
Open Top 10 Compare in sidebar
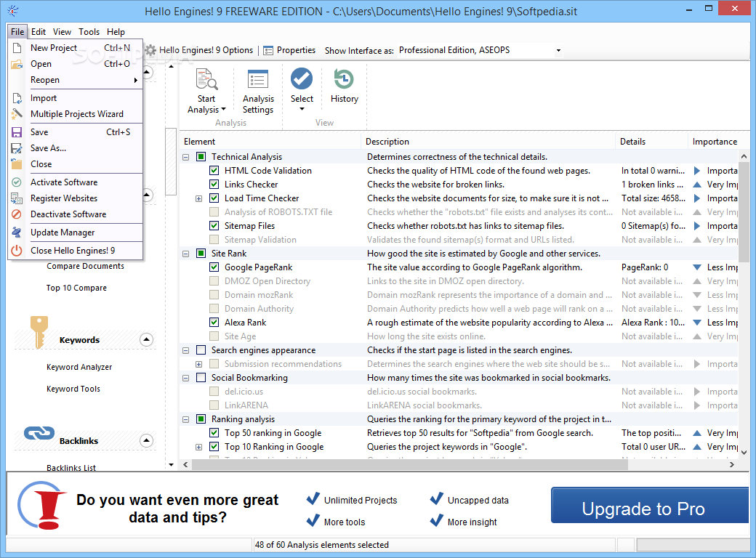click(76, 288)
